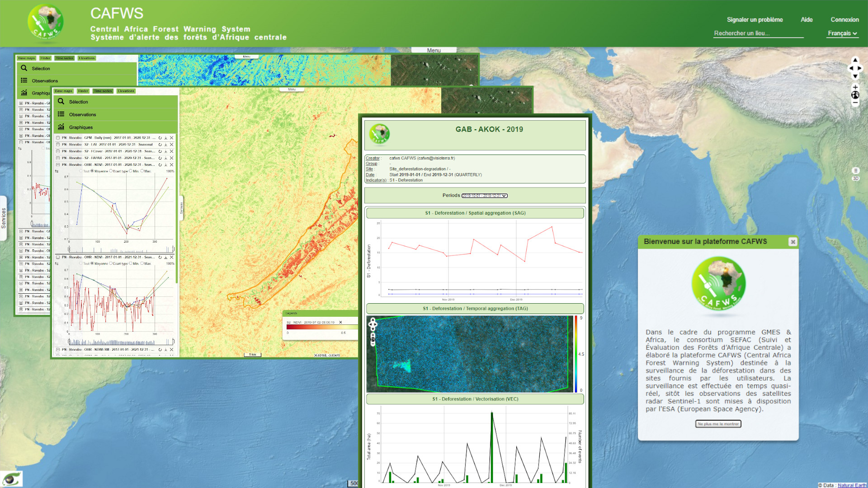Open the Français language dropdown
Screen dimensions: 868x488
coord(842,33)
